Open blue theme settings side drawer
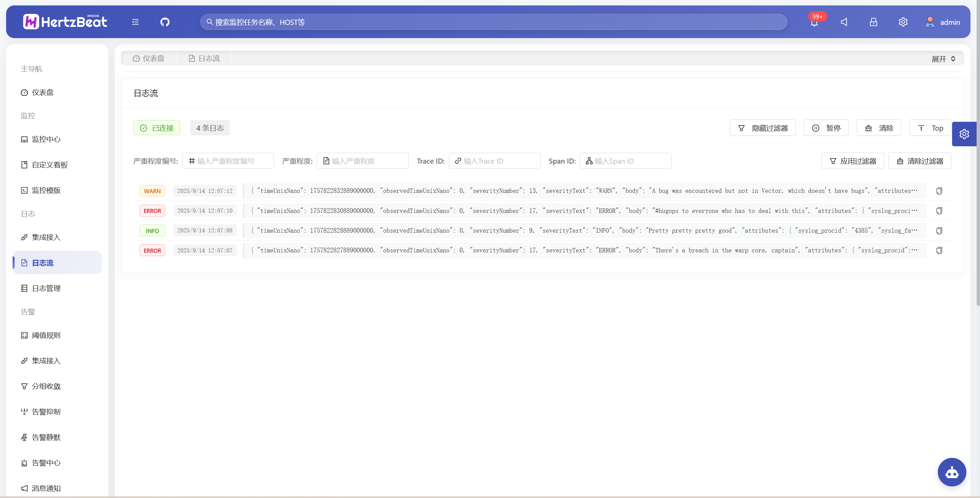Image resolution: width=980 pixels, height=498 pixels. pos(964,134)
